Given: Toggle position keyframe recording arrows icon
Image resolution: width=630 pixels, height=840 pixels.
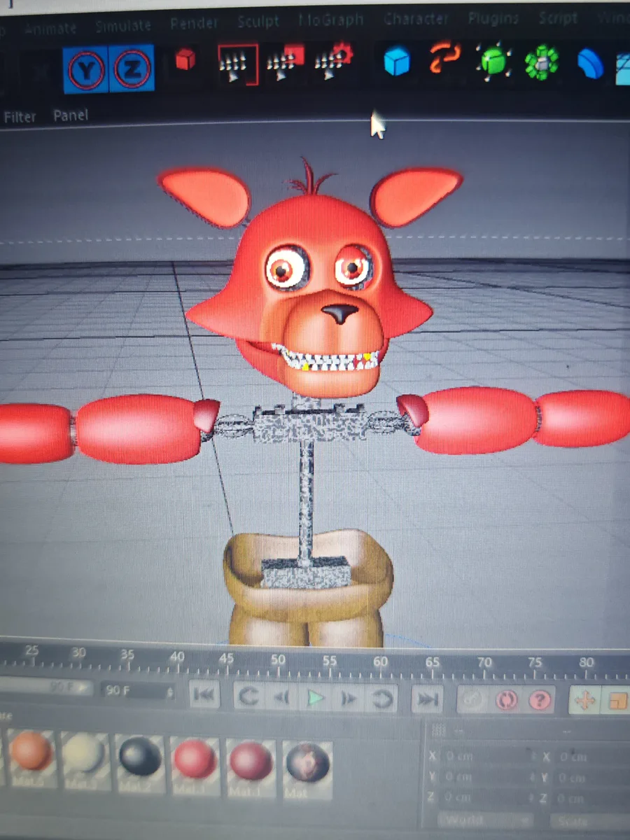Looking at the screenshot, I should point(584,699).
